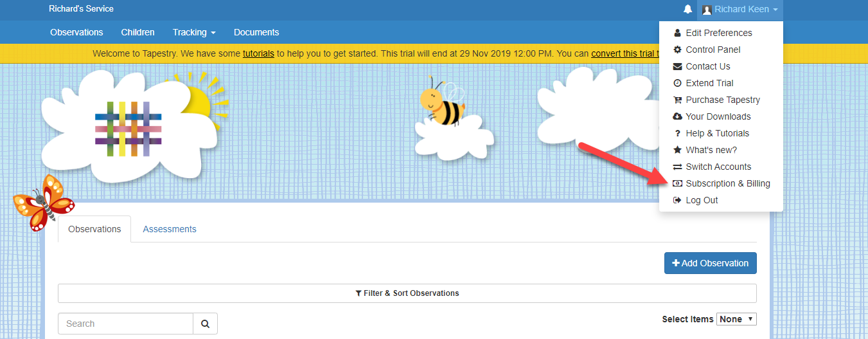
Task: Expand the Tracking menu
Action: click(194, 32)
